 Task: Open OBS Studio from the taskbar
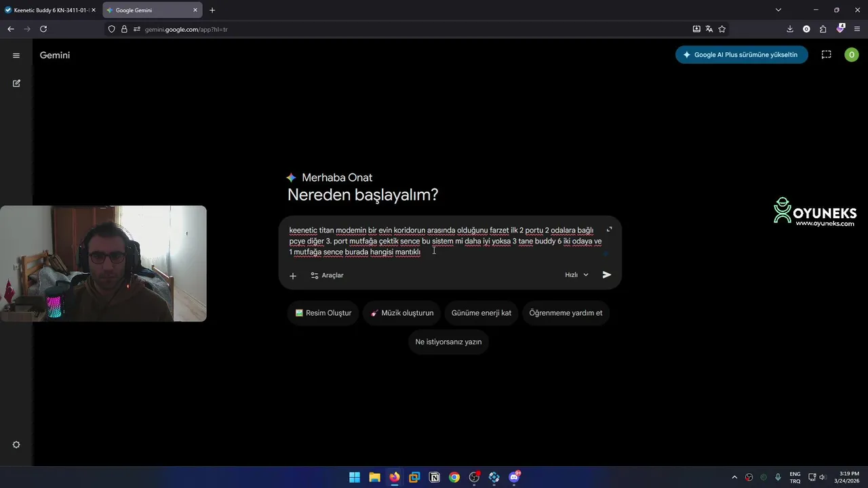474,477
